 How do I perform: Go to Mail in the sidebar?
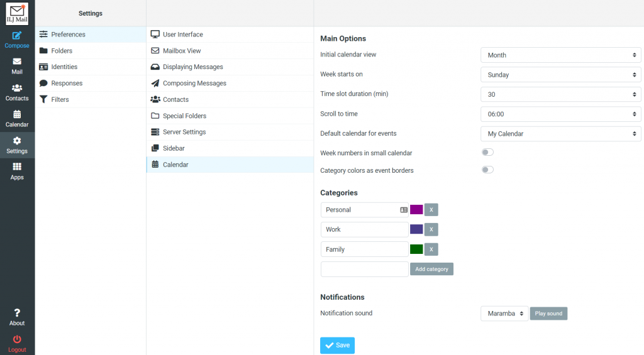(17, 66)
